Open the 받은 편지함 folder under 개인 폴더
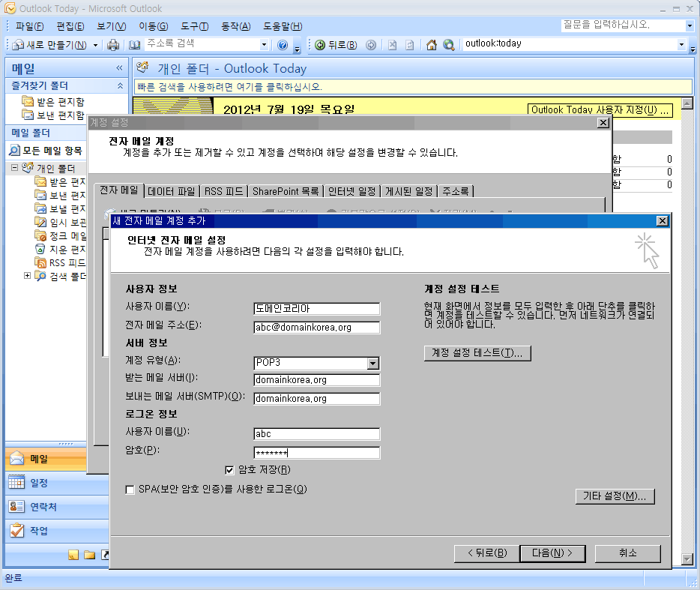 [x=60, y=181]
